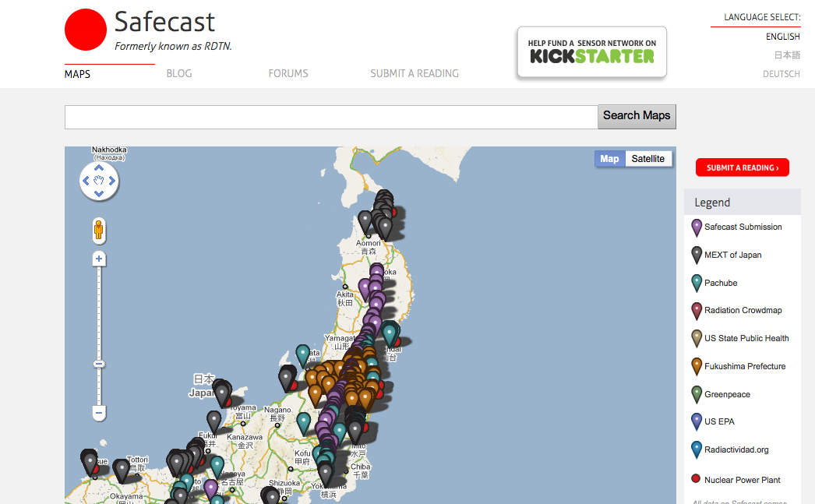Click the US EPA legend label
Viewport: 815px width, 504px height.
(719, 421)
